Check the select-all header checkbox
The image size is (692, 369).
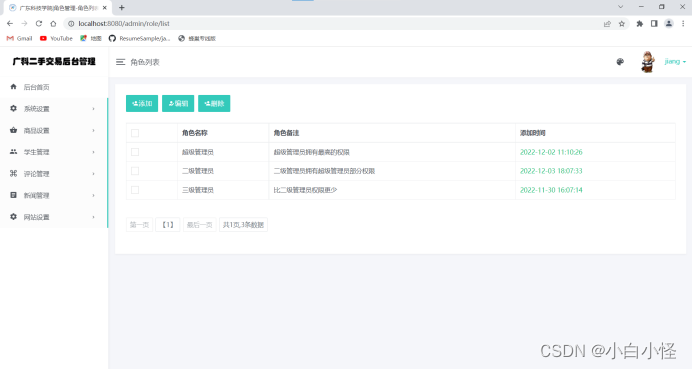(135, 133)
